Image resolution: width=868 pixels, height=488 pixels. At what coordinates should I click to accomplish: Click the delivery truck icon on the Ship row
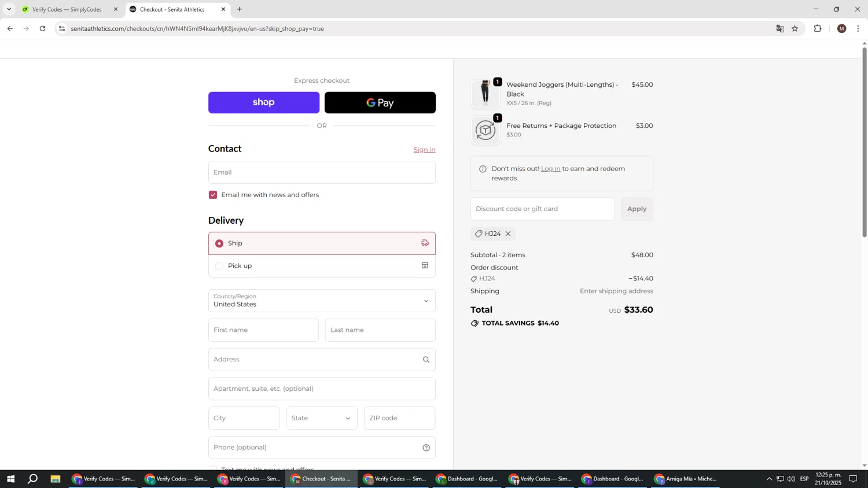[425, 243]
